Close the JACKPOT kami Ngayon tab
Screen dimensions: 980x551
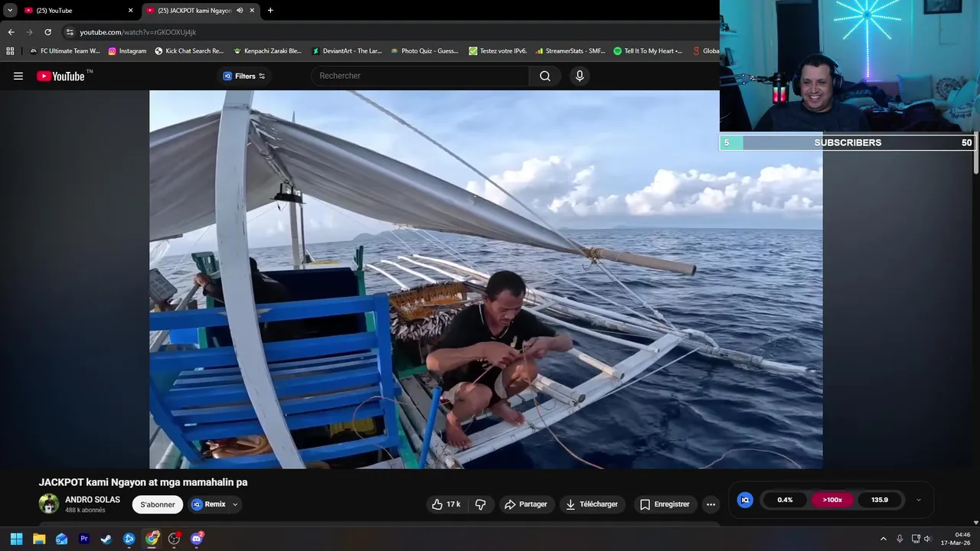coord(252,11)
